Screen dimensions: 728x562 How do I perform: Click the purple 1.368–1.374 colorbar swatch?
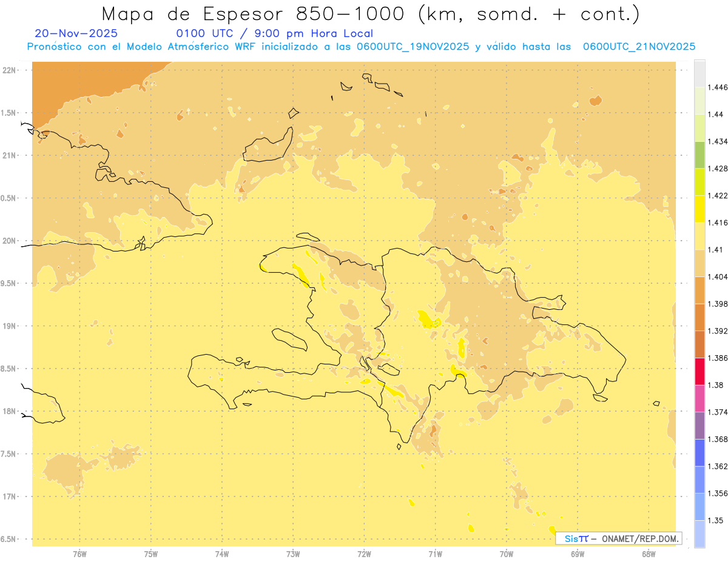699,425
